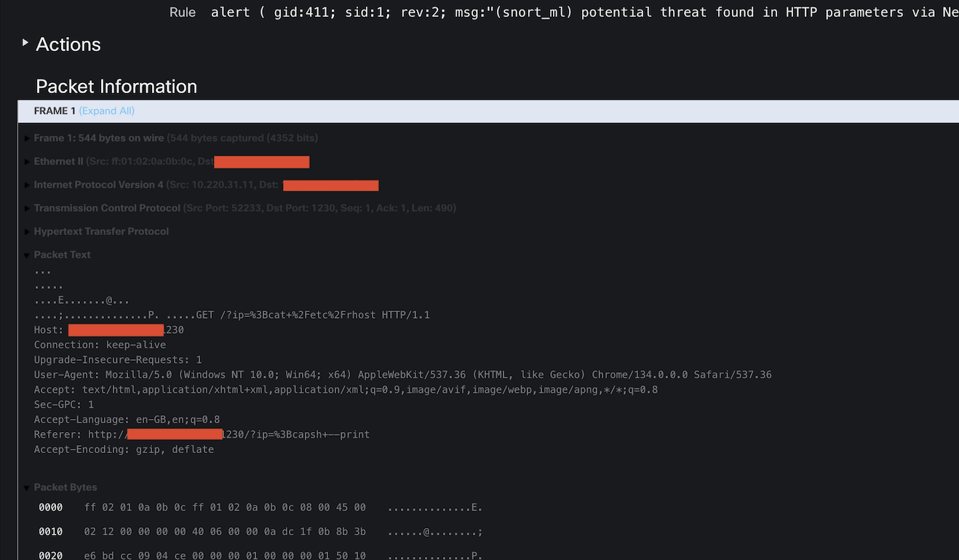
Task: Click the Rule alert text line
Action: click(x=564, y=12)
